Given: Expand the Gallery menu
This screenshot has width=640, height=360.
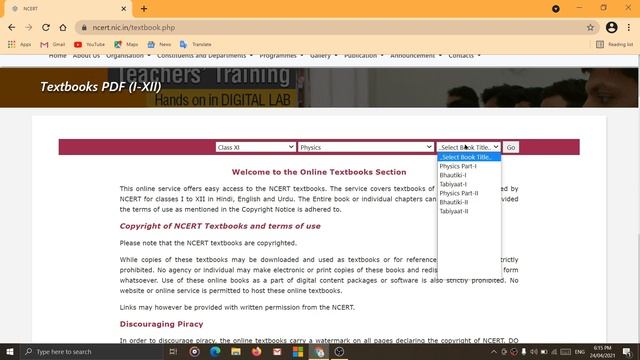Looking at the screenshot, I should (x=324, y=56).
